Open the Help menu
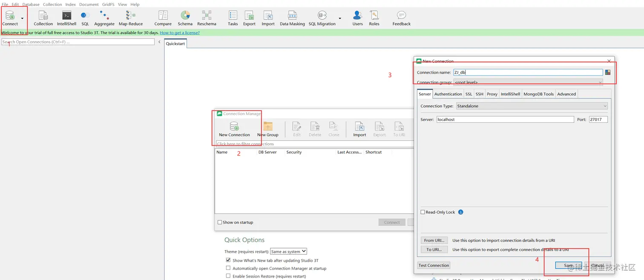The height and width of the screenshot is (280, 644). pyautogui.click(x=135, y=4)
